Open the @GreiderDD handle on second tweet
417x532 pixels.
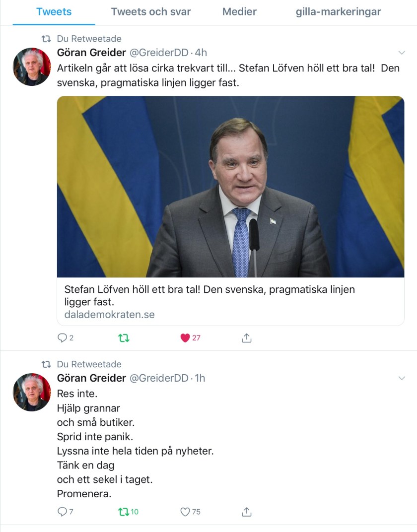click(x=159, y=378)
